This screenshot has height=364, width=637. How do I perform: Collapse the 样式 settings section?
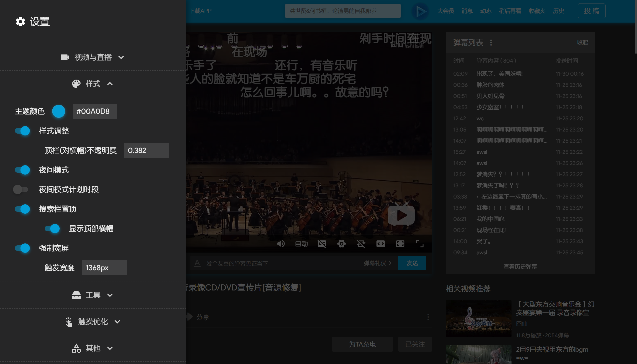[93, 84]
